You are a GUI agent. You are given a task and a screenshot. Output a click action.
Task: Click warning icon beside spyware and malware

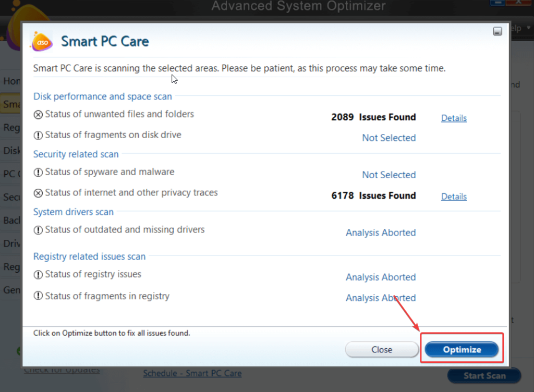pyautogui.click(x=38, y=173)
